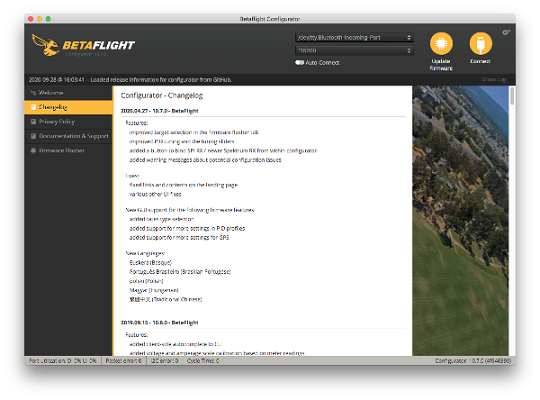This screenshot has height=400, width=540.
Task: Click the '2020.04.27 - 10.7.0 - Betaflight' heading
Action: coord(159,111)
